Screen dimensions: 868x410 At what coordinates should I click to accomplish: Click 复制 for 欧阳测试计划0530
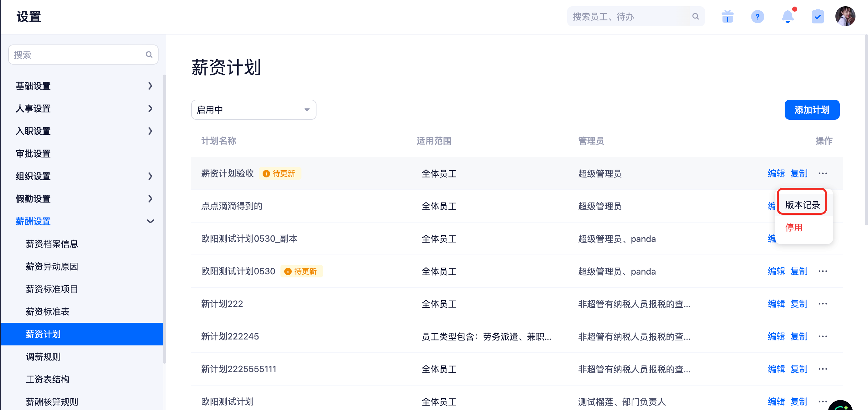tap(799, 271)
